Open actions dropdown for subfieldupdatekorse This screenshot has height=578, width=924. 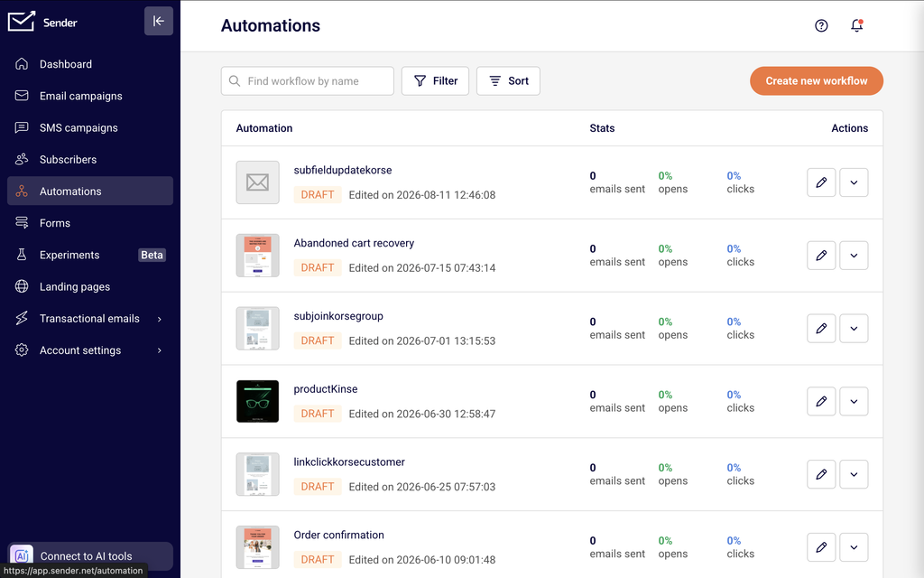854,182
